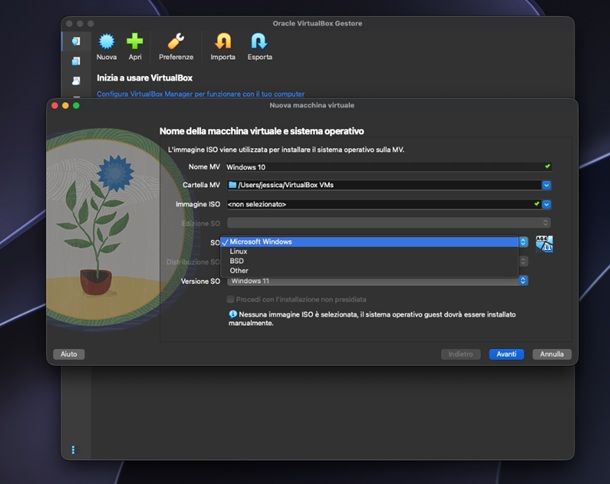Click the Nuova toolbar icon
This screenshot has width=610, height=484.
(106, 41)
